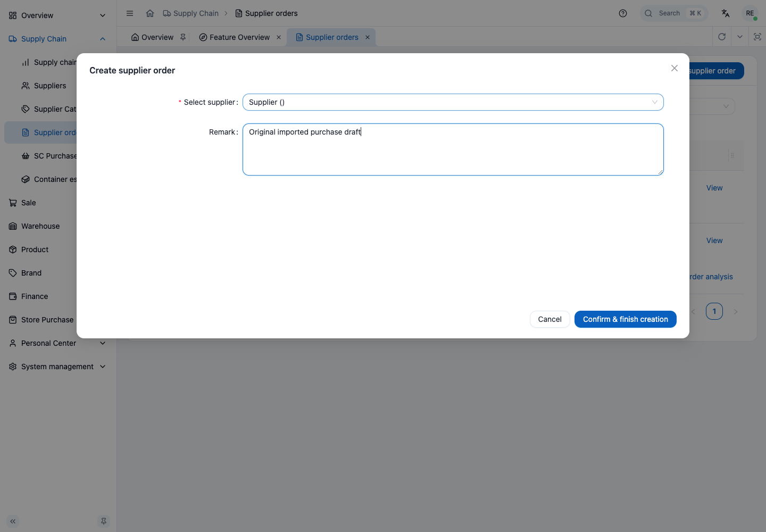Select page 1 in pagination
The width and height of the screenshot is (766, 532).
point(714,311)
